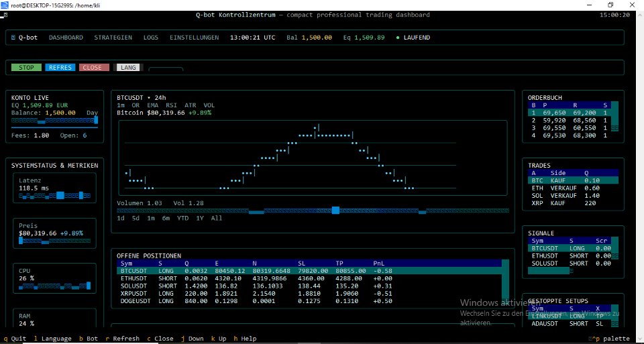Toggle the ATR indicator

191,105
